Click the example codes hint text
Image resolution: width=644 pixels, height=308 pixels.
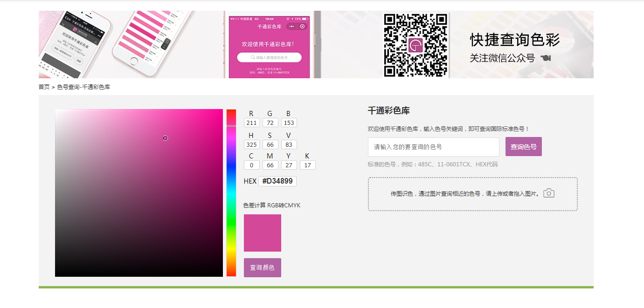point(433,164)
